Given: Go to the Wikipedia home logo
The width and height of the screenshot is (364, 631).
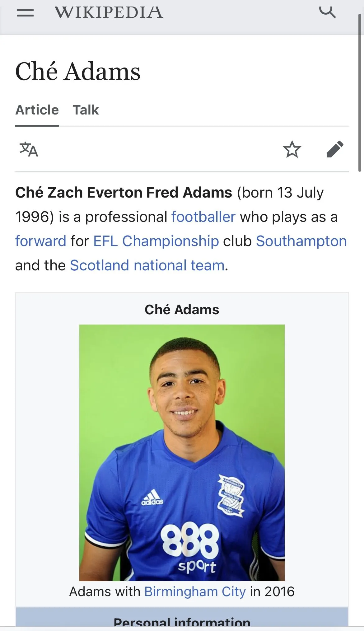Looking at the screenshot, I should (x=109, y=13).
